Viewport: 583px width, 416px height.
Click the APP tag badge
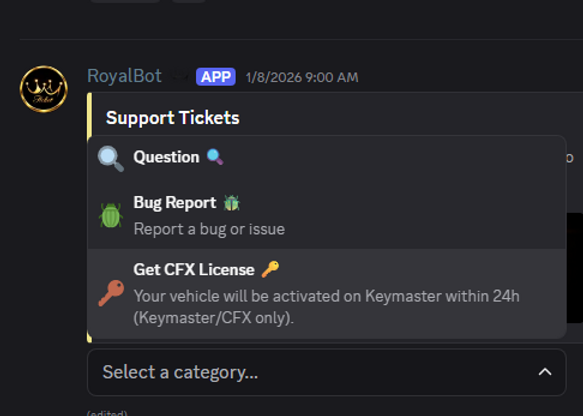[216, 77]
